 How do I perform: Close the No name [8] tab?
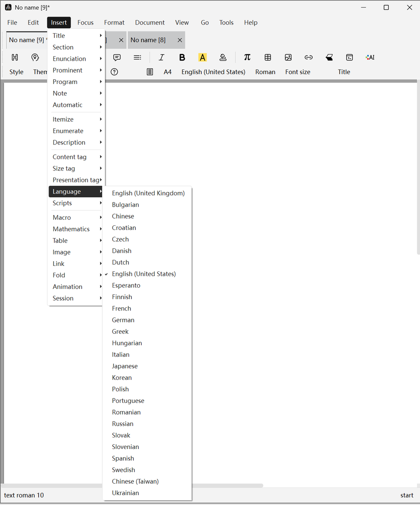pyautogui.click(x=180, y=40)
